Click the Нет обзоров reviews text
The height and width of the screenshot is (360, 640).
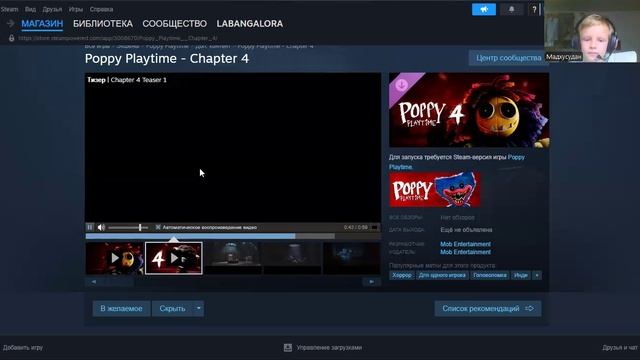pos(457,218)
